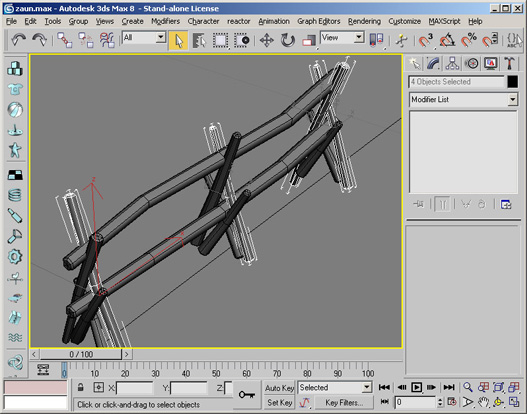Open the MAXScript menu
Image resolution: width=527 pixels, height=414 pixels.
pos(444,21)
